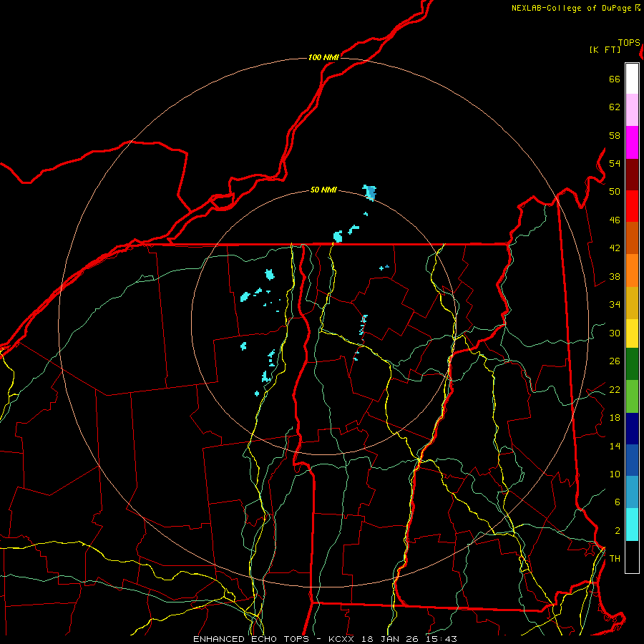This screenshot has height=644, width=644.
Task: Click the 22 legend value
Action: (615, 389)
